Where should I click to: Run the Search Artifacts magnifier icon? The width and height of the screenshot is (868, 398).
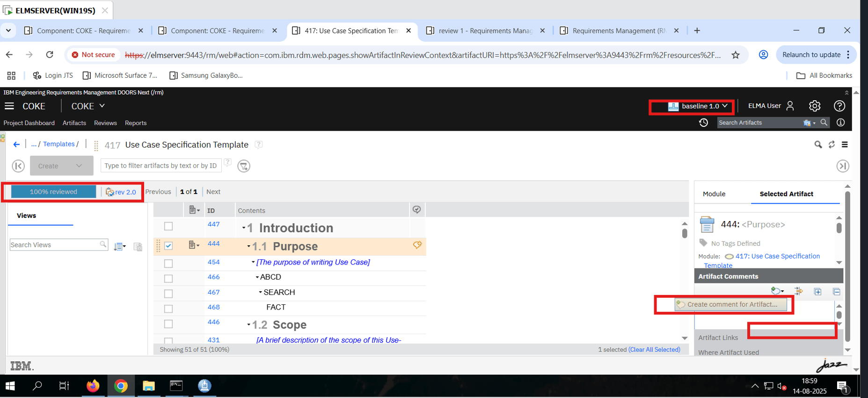824,122
